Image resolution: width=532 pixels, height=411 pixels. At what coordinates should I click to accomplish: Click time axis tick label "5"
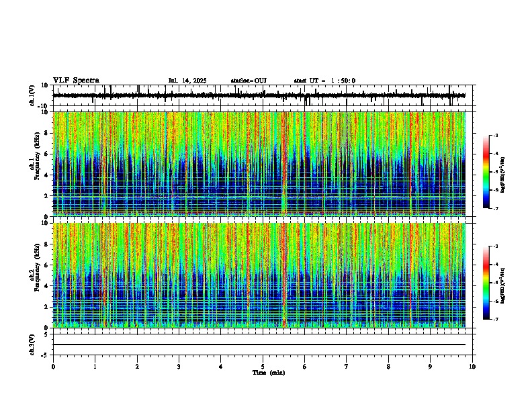click(263, 367)
